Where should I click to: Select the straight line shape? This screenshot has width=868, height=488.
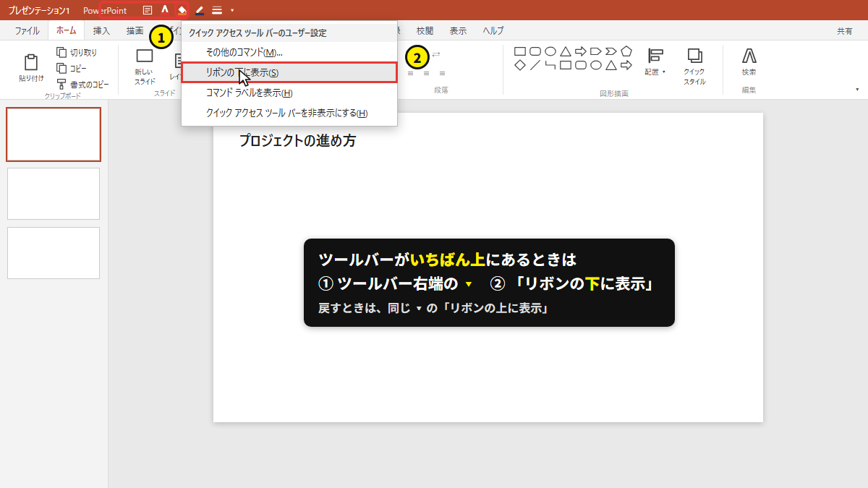click(x=535, y=65)
